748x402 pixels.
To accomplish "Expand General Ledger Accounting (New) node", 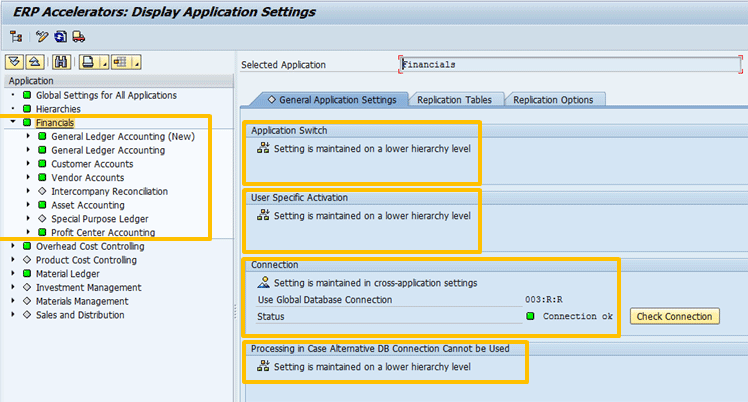I will point(28,136).
